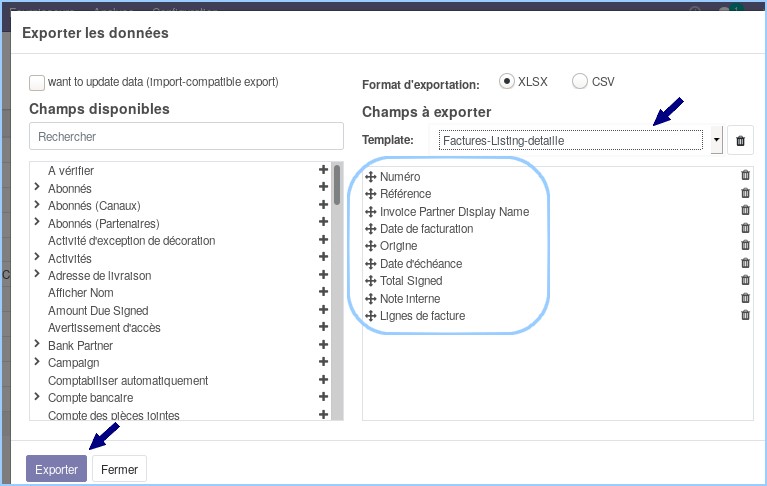Add Afficher Nom field with plus icon

[x=323, y=292]
